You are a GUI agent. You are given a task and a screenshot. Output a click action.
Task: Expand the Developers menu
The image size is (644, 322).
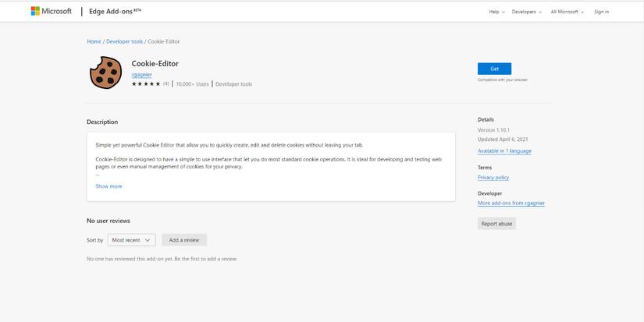(527, 12)
